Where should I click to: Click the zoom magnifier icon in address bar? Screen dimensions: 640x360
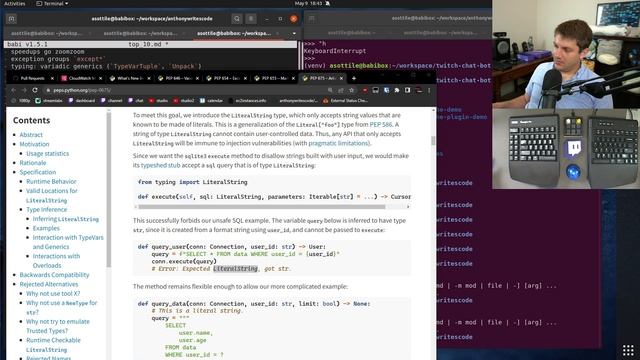pyautogui.click(x=330, y=90)
